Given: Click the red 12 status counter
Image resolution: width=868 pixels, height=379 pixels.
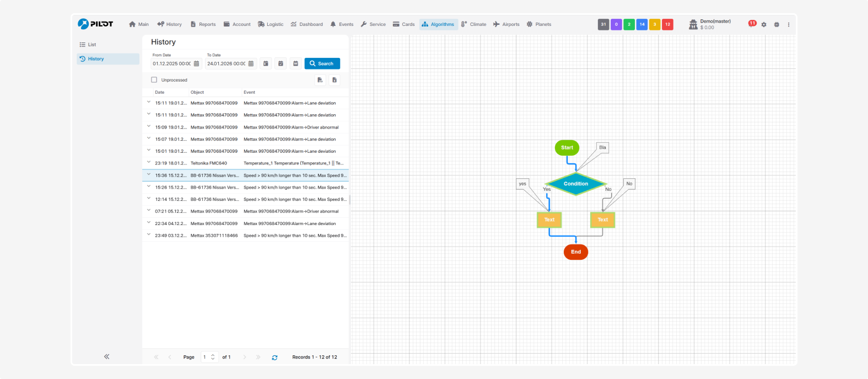Looking at the screenshot, I should 667,24.
